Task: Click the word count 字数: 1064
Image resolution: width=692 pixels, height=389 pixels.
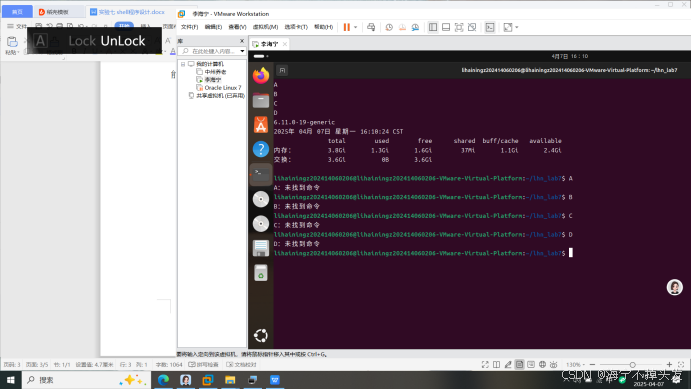Action: tap(169, 365)
